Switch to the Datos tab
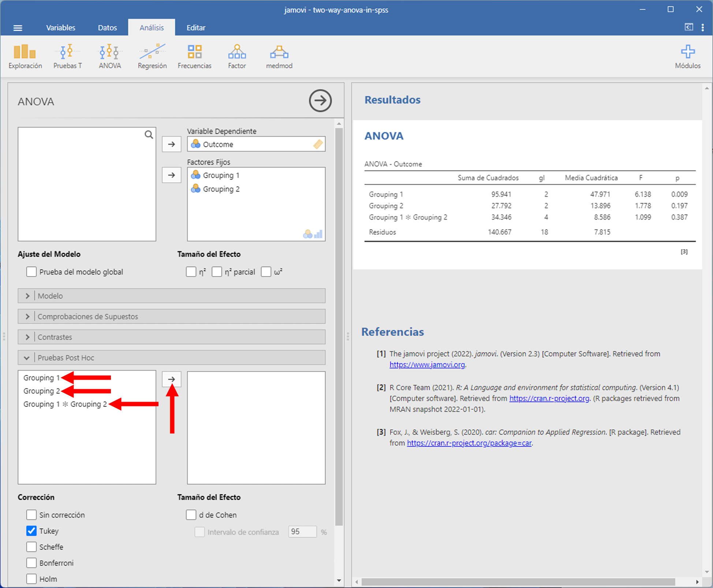713x588 pixels. (x=107, y=28)
